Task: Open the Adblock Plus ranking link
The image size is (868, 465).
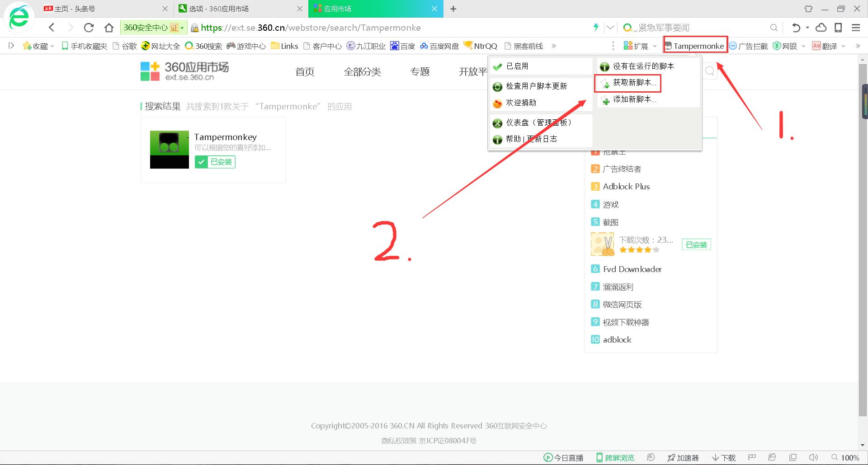Action: (626, 186)
